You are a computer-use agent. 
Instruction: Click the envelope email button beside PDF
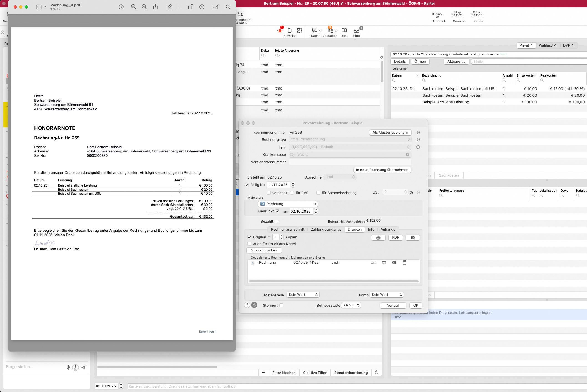[x=413, y=238]
